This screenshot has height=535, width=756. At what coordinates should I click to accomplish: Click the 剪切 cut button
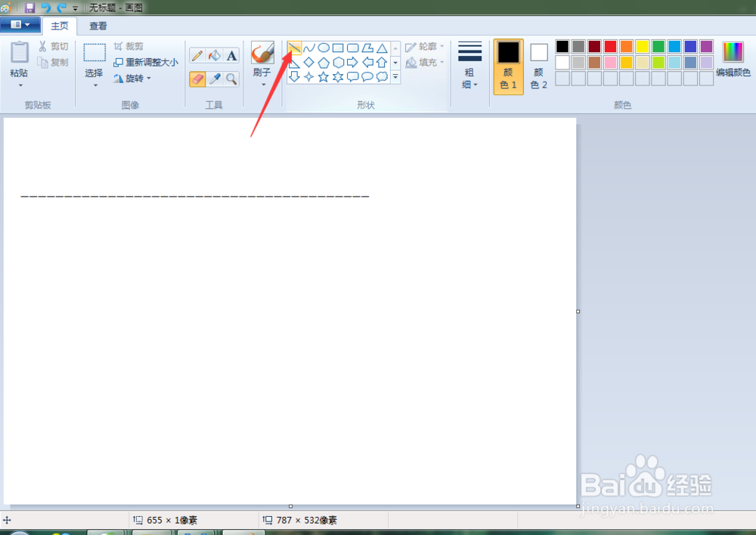pyautogui.click(x=54, y=46)
